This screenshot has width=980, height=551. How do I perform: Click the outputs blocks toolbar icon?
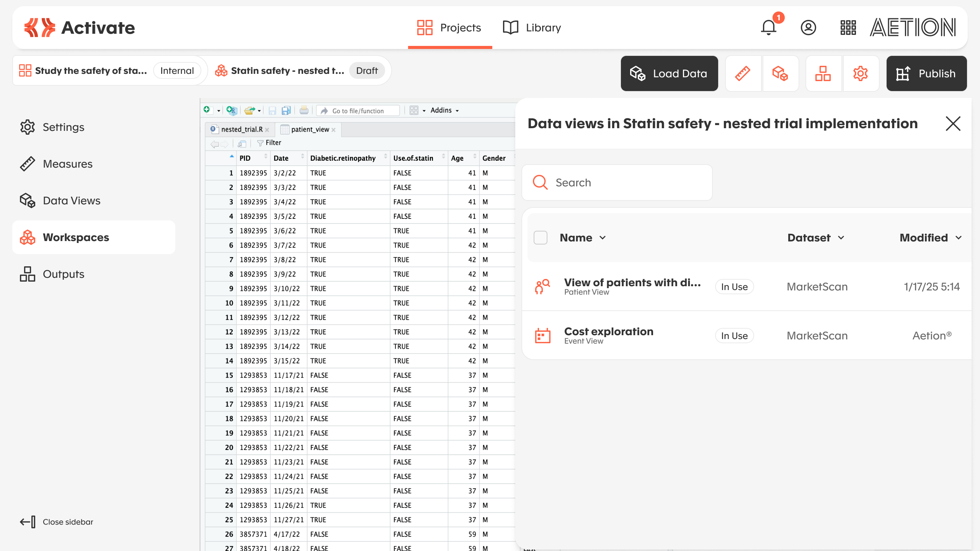point(823,73)
